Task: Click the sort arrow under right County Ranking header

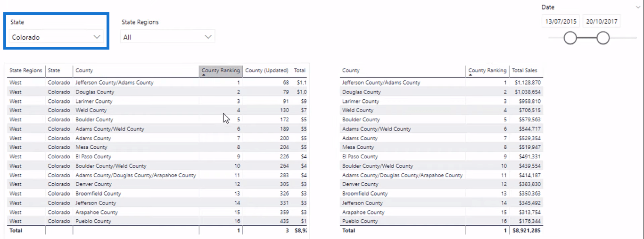Action: pyautogui.click(x=471, y=75)
